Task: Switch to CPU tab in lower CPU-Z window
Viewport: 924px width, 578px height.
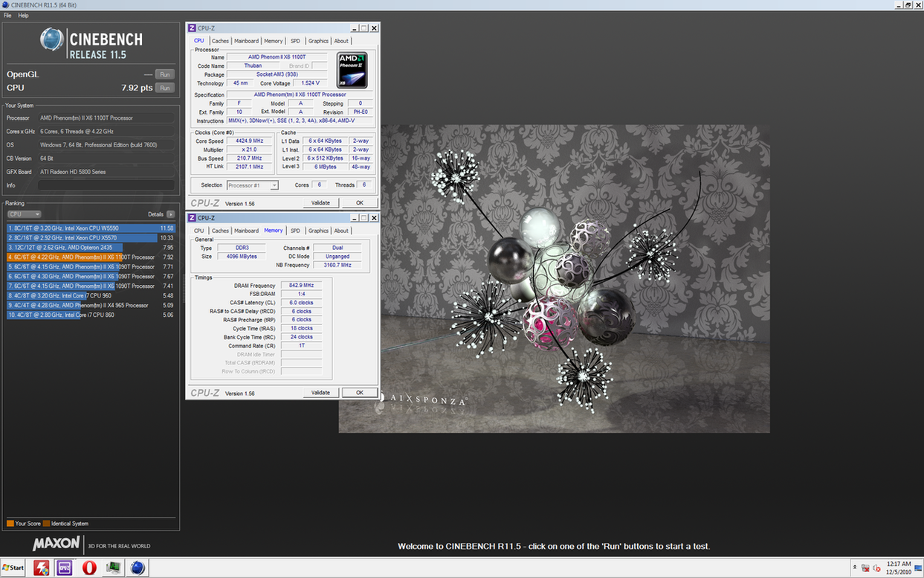Action: coord(199,231)
